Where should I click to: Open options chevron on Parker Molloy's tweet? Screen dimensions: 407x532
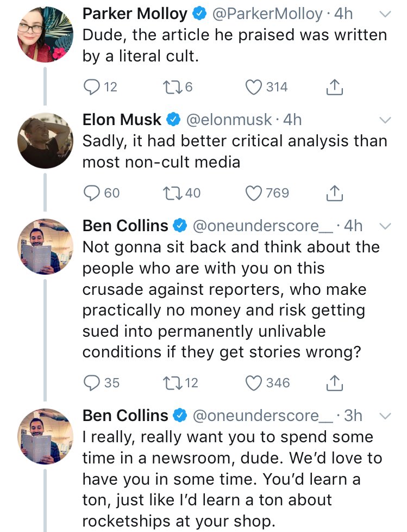pos(385,14)
